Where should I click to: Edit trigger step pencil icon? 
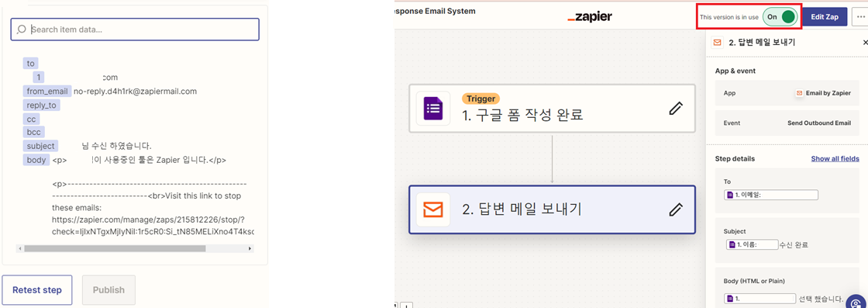point(675,108)
